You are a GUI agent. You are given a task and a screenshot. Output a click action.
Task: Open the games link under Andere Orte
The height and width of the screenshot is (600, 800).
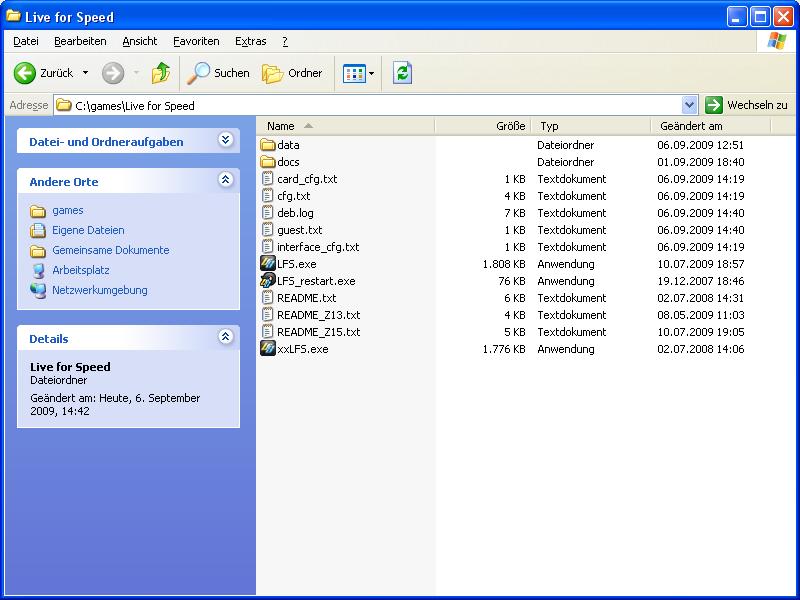(67, 210)
